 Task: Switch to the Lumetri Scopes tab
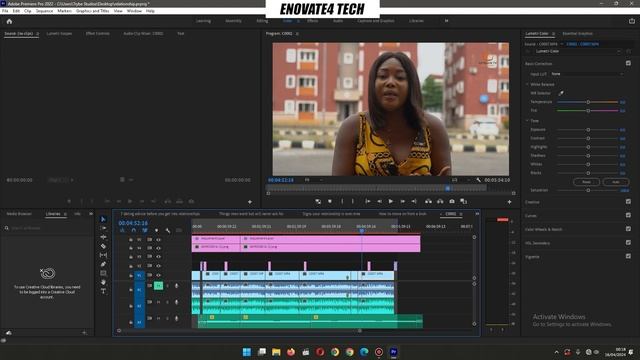tap(59, 33)
